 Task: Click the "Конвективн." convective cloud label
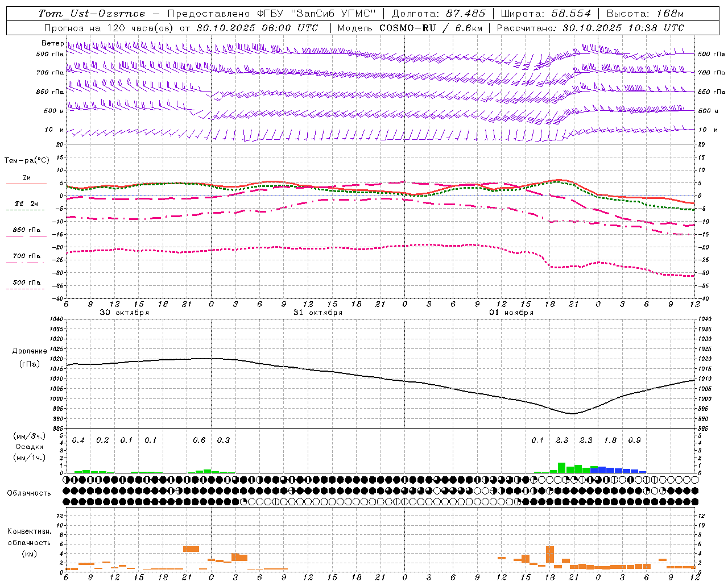click(29, 531)
